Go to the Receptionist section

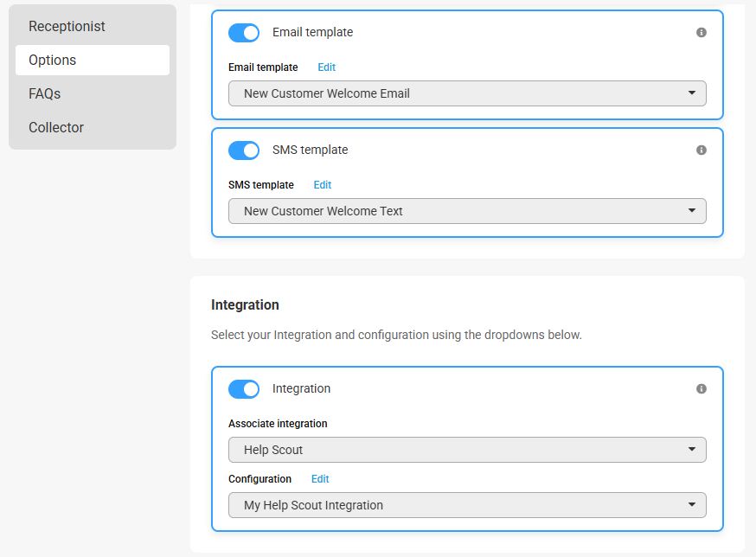67,26
